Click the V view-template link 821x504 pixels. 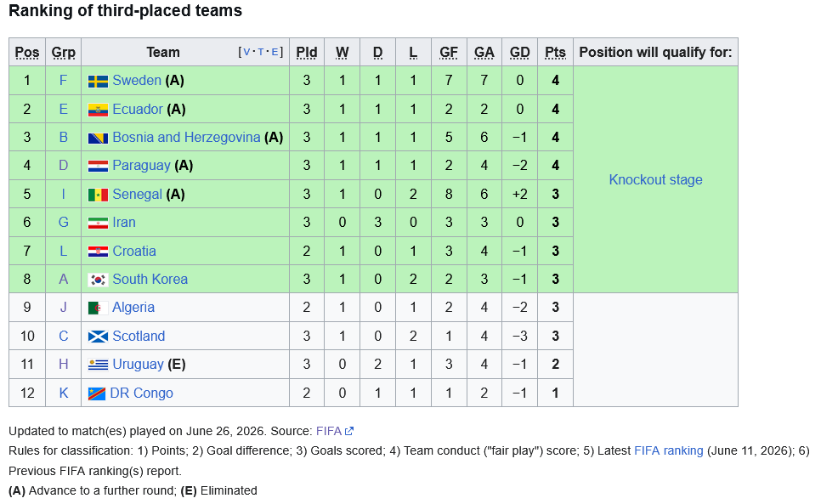246,52
